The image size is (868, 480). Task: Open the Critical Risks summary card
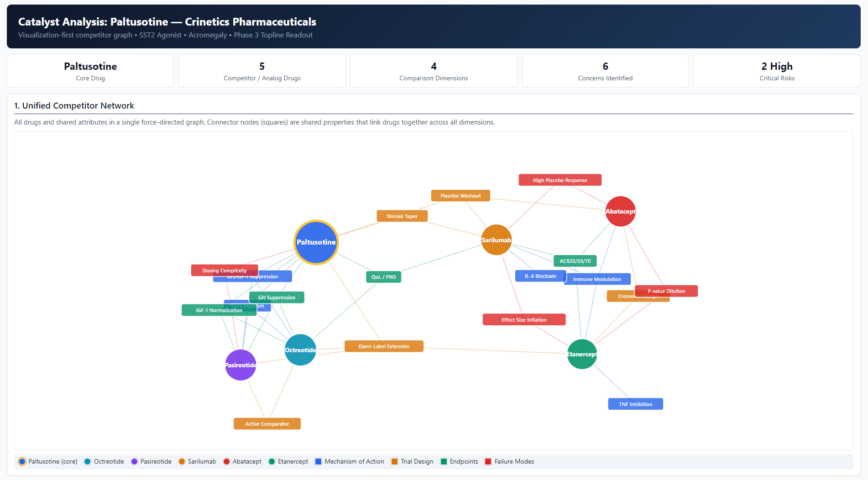click(777, 71)
